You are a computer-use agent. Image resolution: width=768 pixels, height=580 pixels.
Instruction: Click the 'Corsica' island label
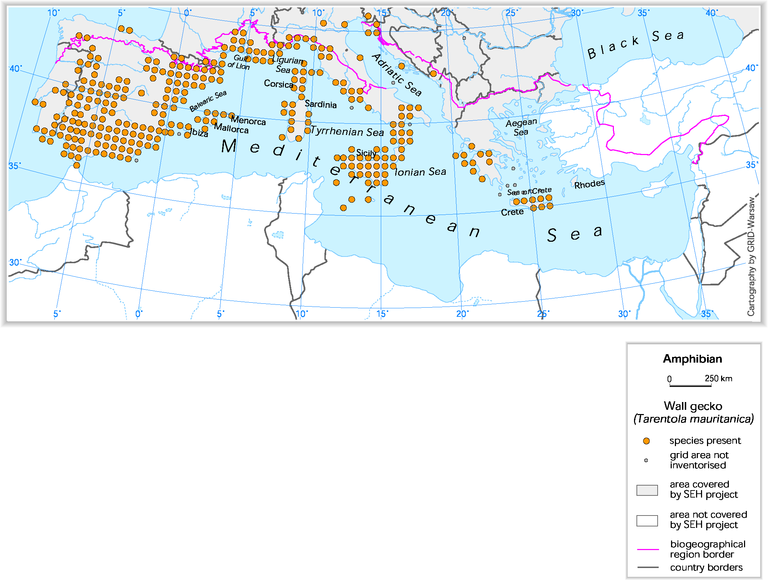[x=281, y=85]
